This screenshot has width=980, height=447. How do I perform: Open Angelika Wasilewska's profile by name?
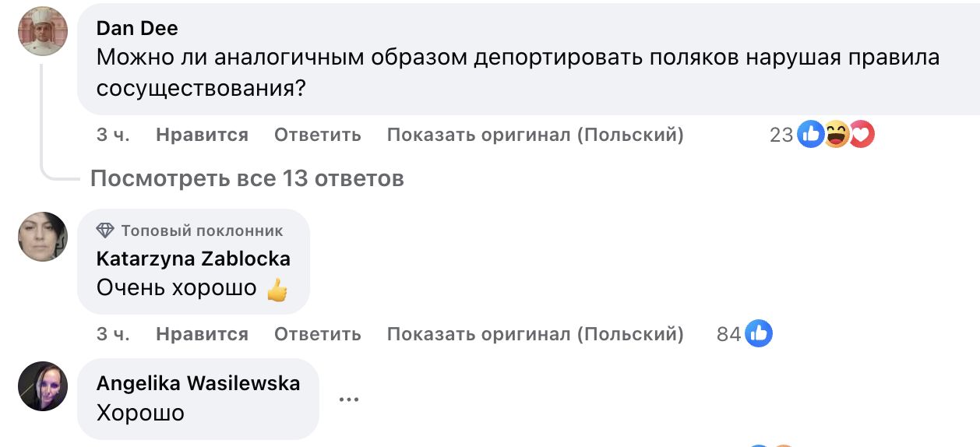pyautogui.click(x=198, y=383)
